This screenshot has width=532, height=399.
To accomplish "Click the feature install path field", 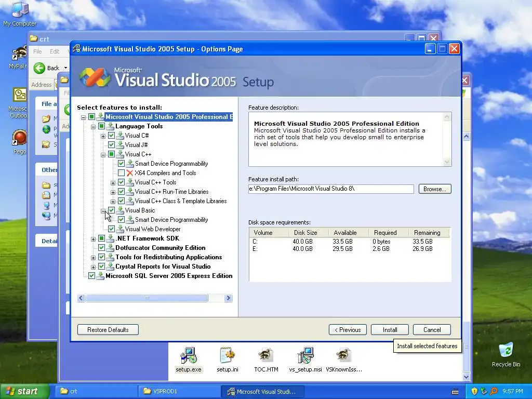I will [331, 189].
